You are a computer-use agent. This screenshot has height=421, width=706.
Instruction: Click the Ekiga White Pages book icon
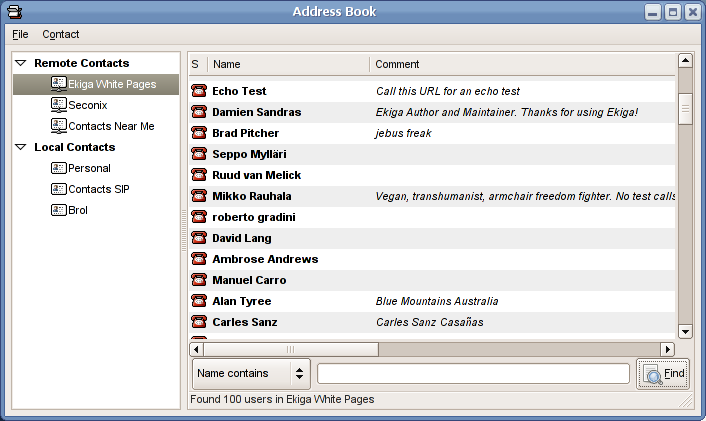point(58,84)
